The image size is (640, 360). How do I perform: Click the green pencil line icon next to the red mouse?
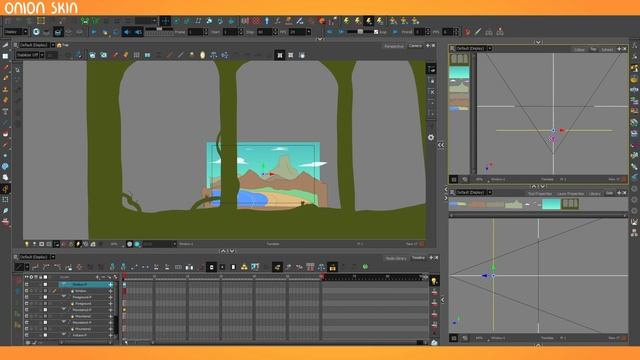pos(478,32)
